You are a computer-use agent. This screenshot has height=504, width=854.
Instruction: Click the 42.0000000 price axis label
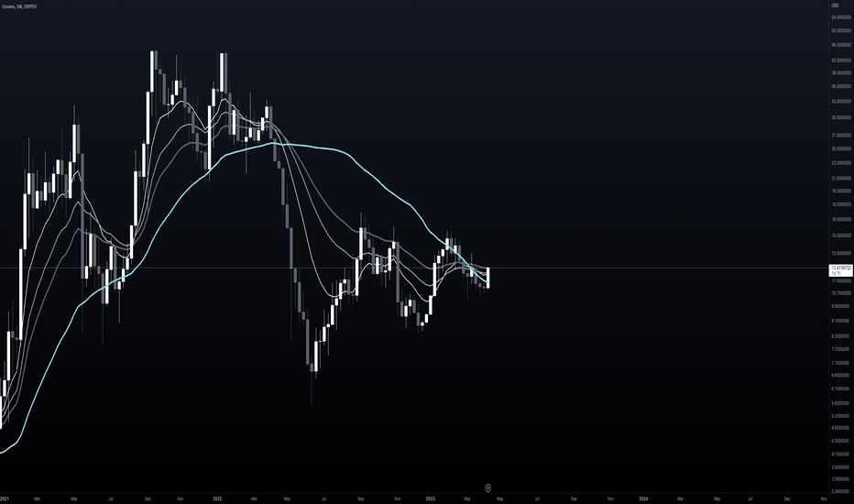click(841, 60)
